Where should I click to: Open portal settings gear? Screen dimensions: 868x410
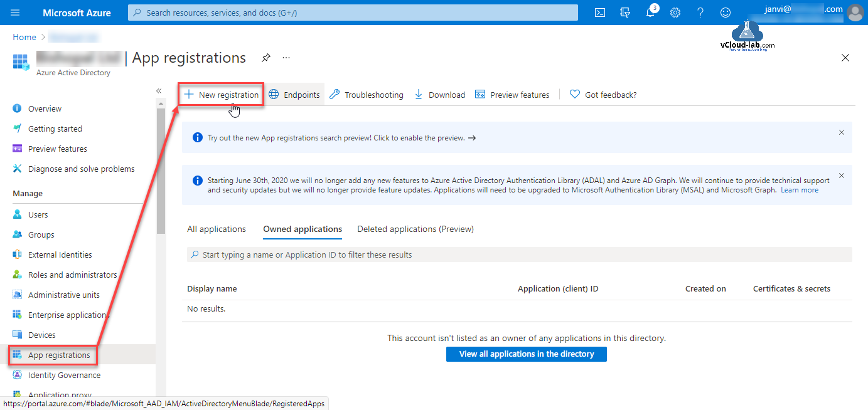[x=675, y=13]
